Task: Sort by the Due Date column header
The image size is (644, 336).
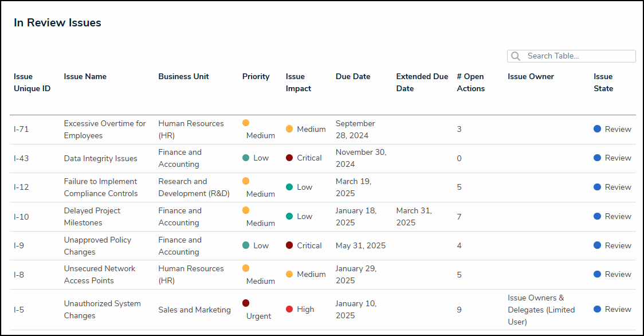Action: [x=353, y=76]
